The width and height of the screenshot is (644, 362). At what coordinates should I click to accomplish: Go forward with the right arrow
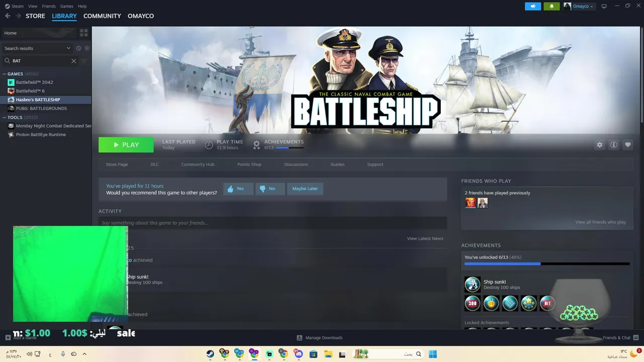[x=18, y=16]
